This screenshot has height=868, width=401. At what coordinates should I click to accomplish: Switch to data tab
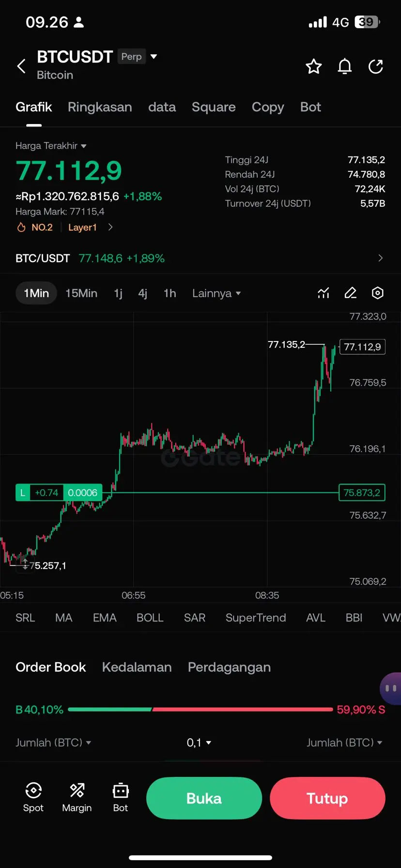coord(162,107)
